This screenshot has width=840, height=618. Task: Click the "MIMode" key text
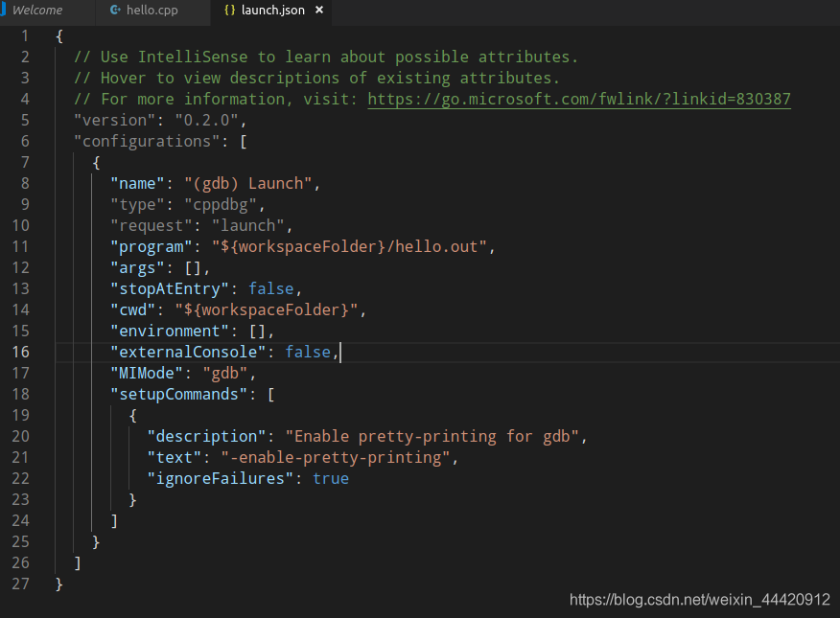[x=147, y=373]
